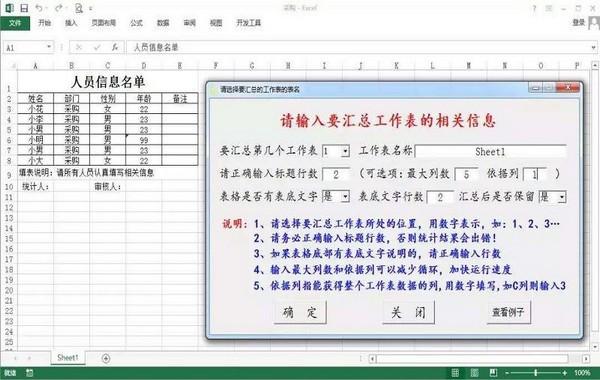600x380 pixels.
Task: Switch to the 开发工具 ribbon tab
Action: [249, 23]
